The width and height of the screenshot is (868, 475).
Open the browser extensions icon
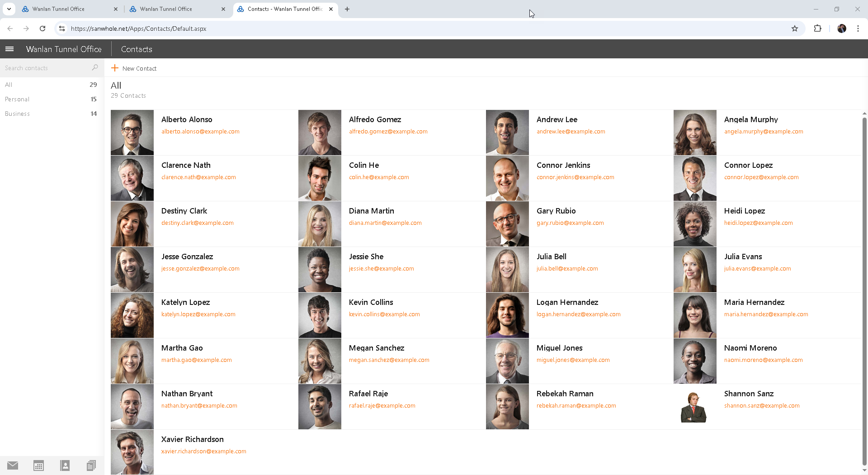(817, 28)
